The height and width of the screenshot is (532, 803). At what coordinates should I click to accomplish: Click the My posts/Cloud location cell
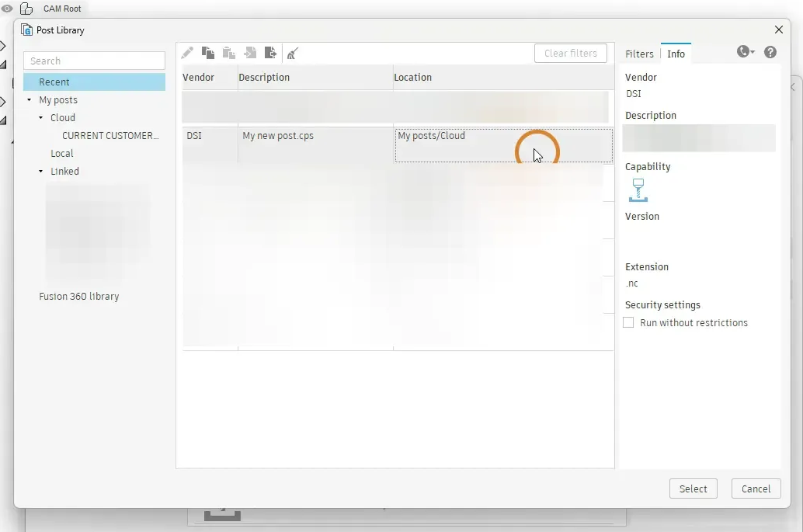coord(503,145)
